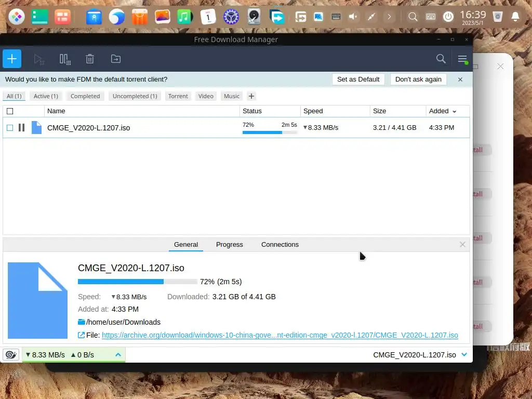
Task: Close the download details panel
Action: coord(462,244)
